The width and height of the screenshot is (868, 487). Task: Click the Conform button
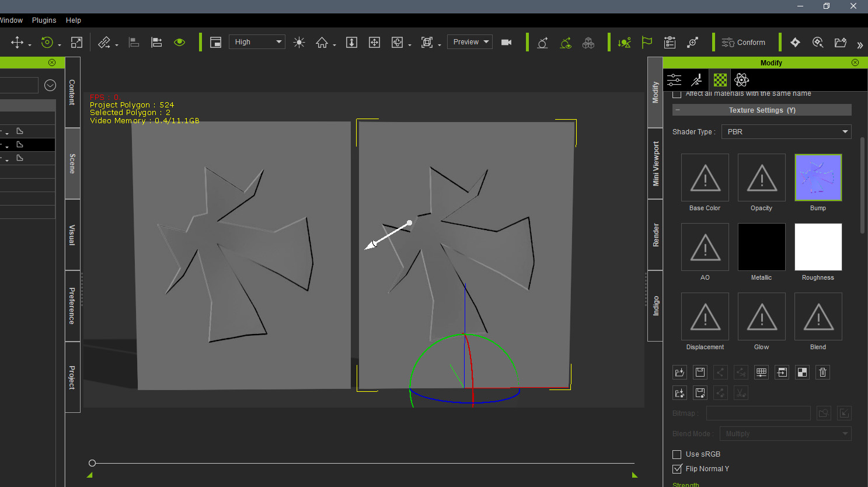[x=743, y=42]
